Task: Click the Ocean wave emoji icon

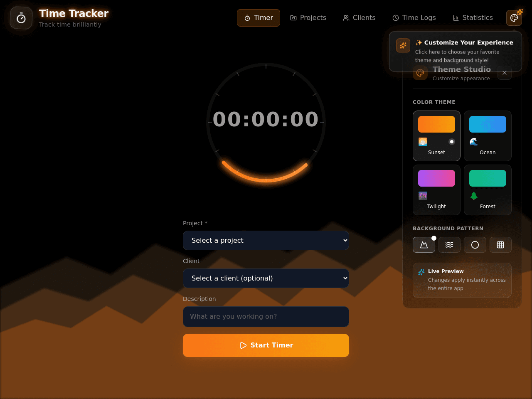Action: click(474, 142)
